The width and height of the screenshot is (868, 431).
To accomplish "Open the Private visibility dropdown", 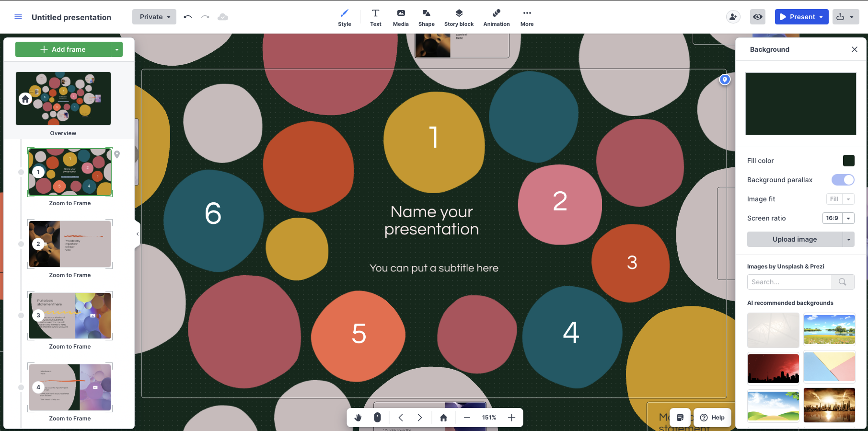I will pyautogui.click(x=154, y=17).
